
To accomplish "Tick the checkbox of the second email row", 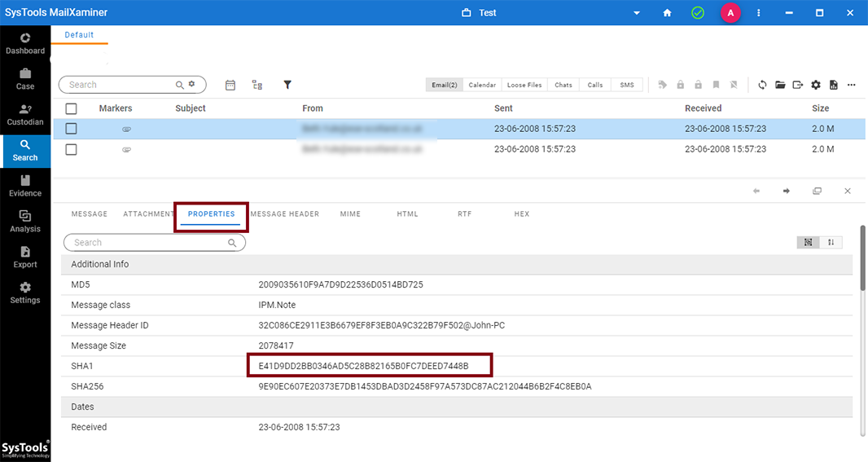I will (x=71, y=149).
